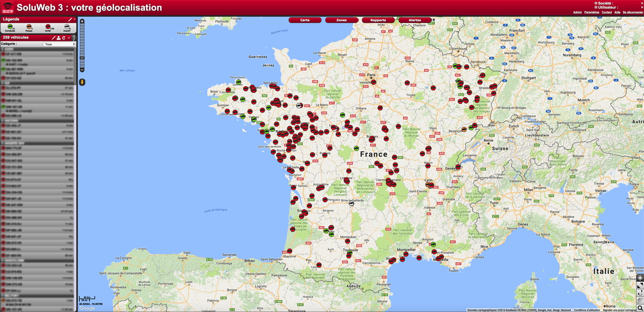
Task: Refresh the vehicles list
Action: coord(64,38)
